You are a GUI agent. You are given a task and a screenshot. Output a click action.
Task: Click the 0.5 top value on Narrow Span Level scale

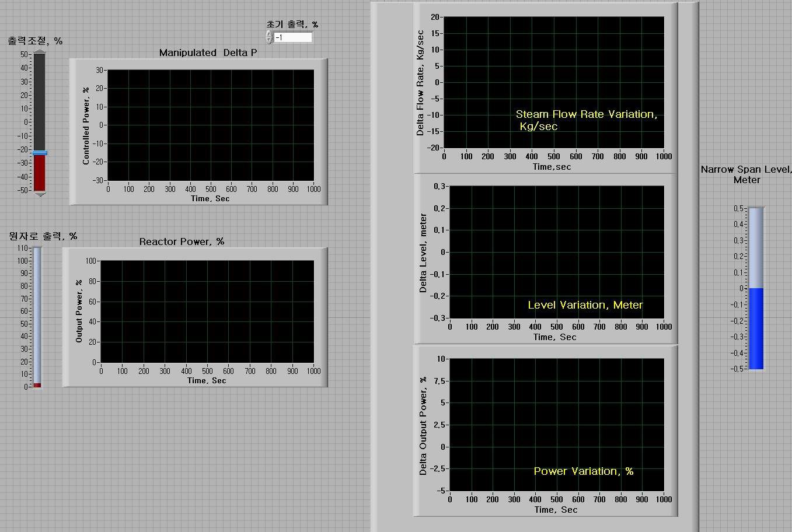[x=738, y=208]
